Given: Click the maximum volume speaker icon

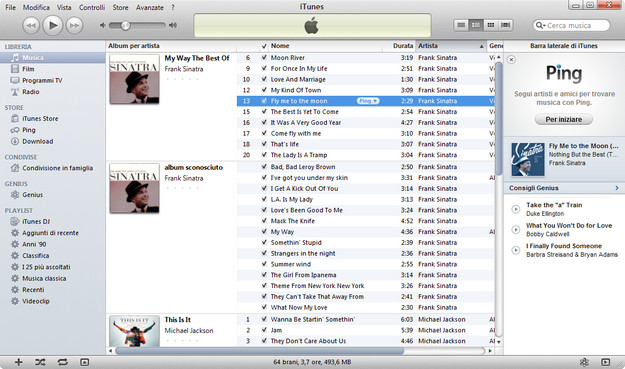Looking at the screenshot, I should 173,25.
